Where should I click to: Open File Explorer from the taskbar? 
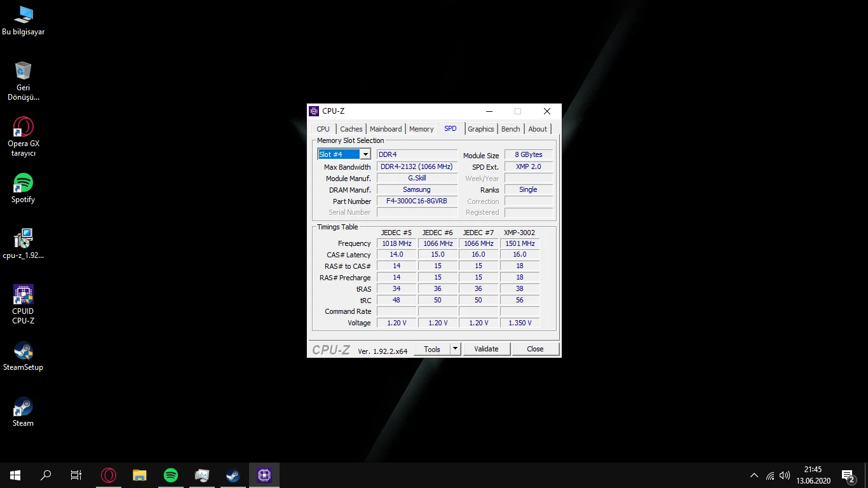139,475
